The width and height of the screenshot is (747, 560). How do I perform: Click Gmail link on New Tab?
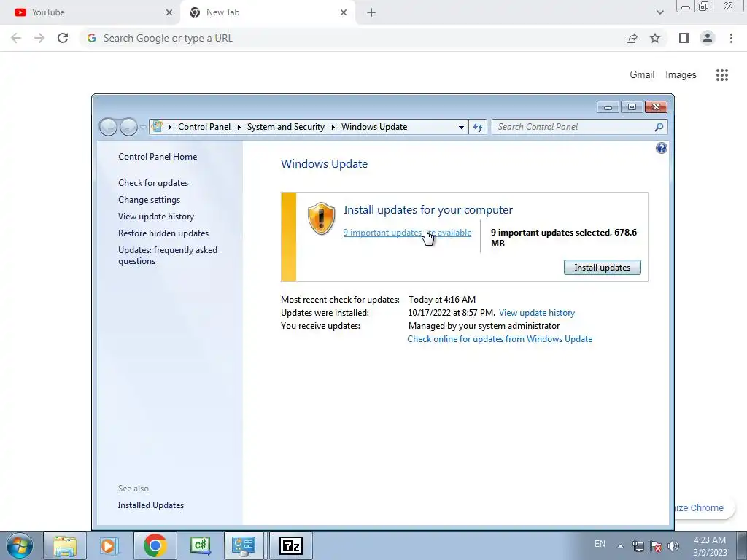pos(642,75)
